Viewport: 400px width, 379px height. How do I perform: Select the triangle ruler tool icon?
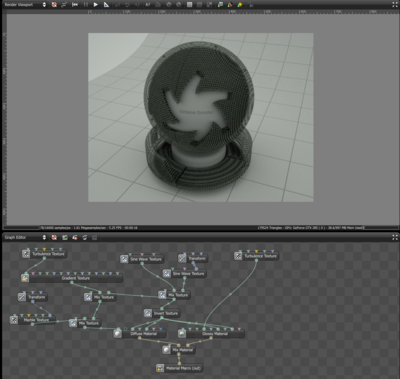click(106, 4)
